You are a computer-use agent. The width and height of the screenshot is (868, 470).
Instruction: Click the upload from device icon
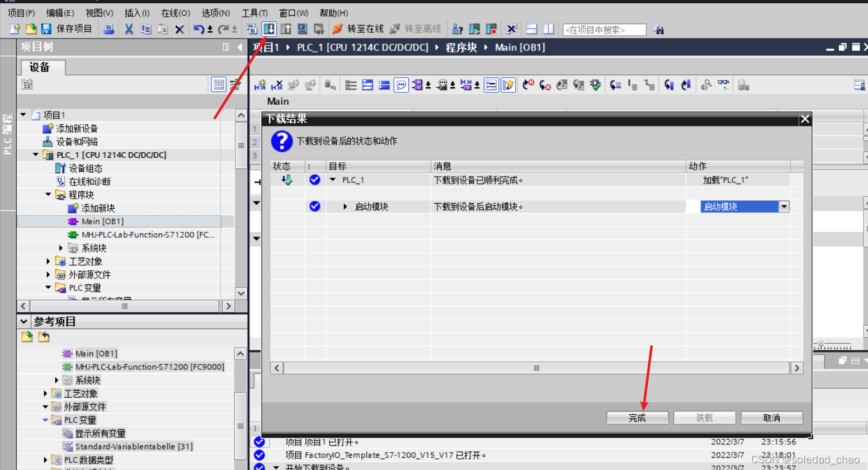[x=286, y=29]
